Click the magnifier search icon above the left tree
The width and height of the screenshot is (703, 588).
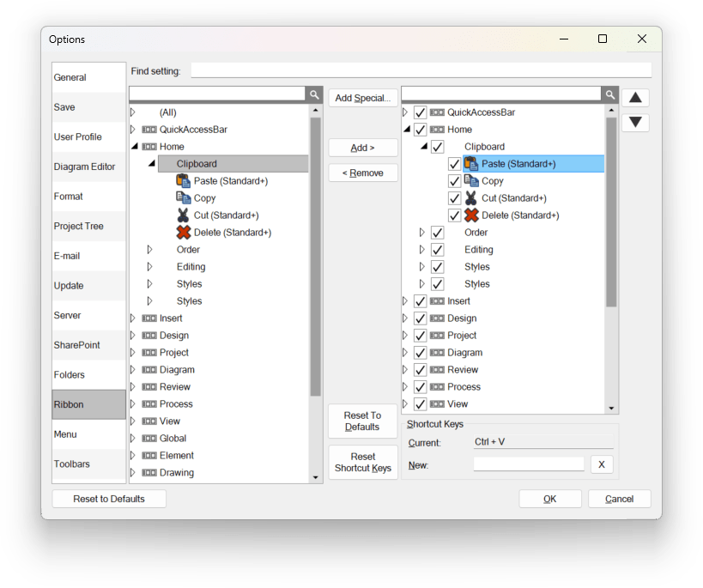coord(314,94)
